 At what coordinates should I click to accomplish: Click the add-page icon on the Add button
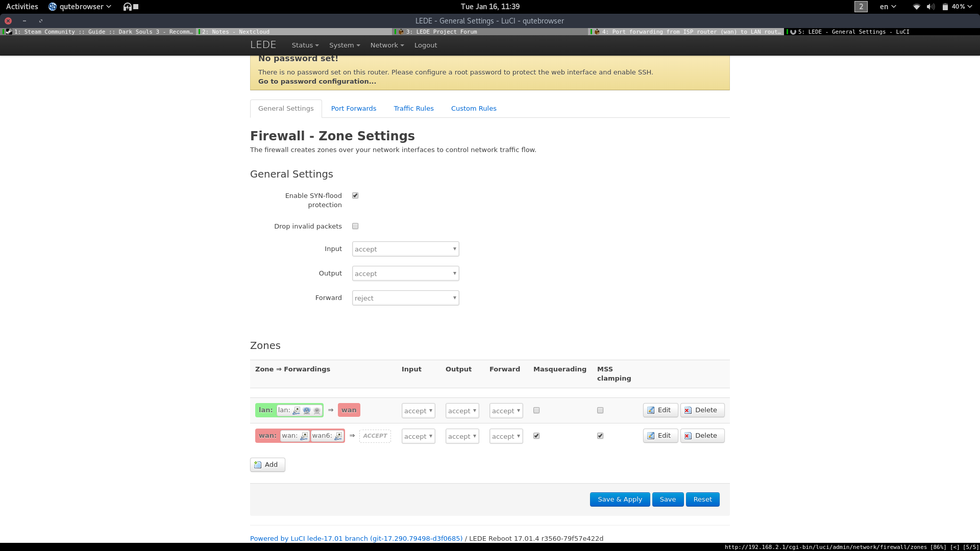point(258,465)
